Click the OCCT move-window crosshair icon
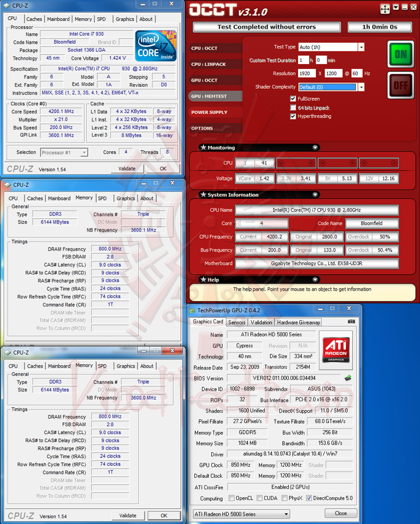Image resolution: width=420 pixels, height=524 pixels. pyautogui.click(x=385, y=9)
